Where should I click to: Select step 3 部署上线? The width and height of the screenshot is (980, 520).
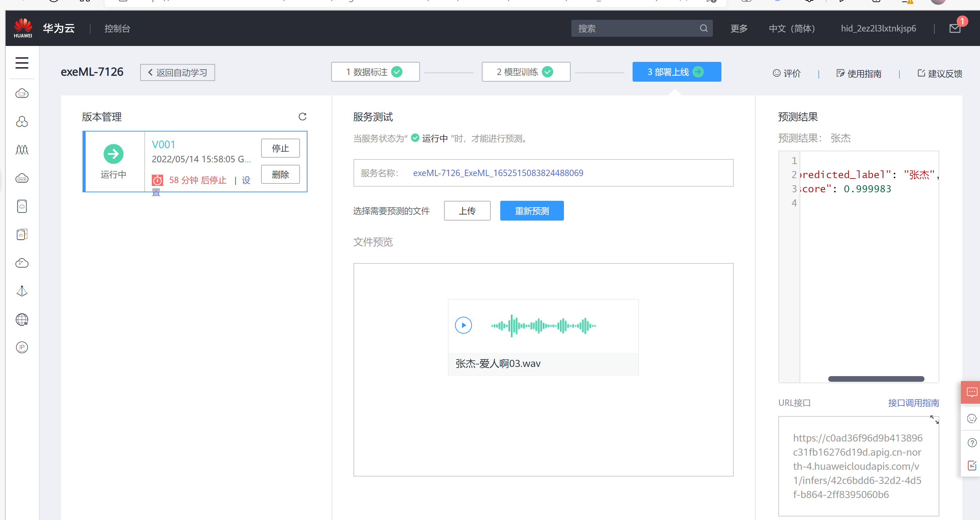point(676,72)
